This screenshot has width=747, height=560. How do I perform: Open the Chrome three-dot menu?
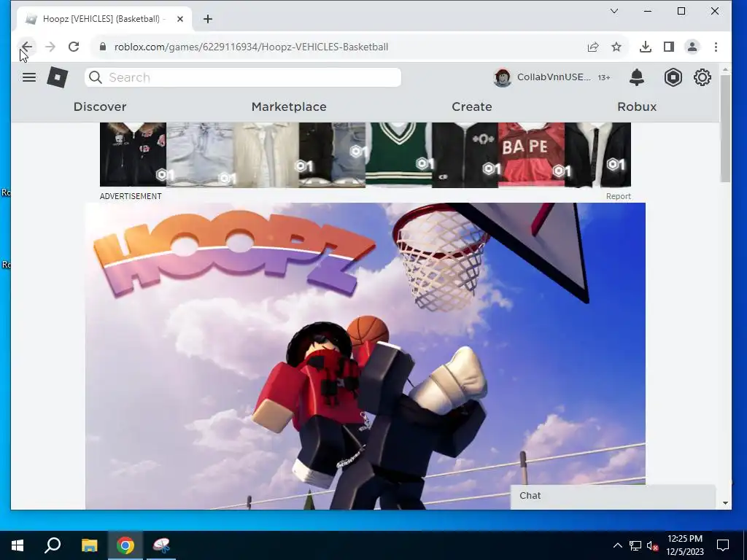pyautogui.click(x=716, y=47)
